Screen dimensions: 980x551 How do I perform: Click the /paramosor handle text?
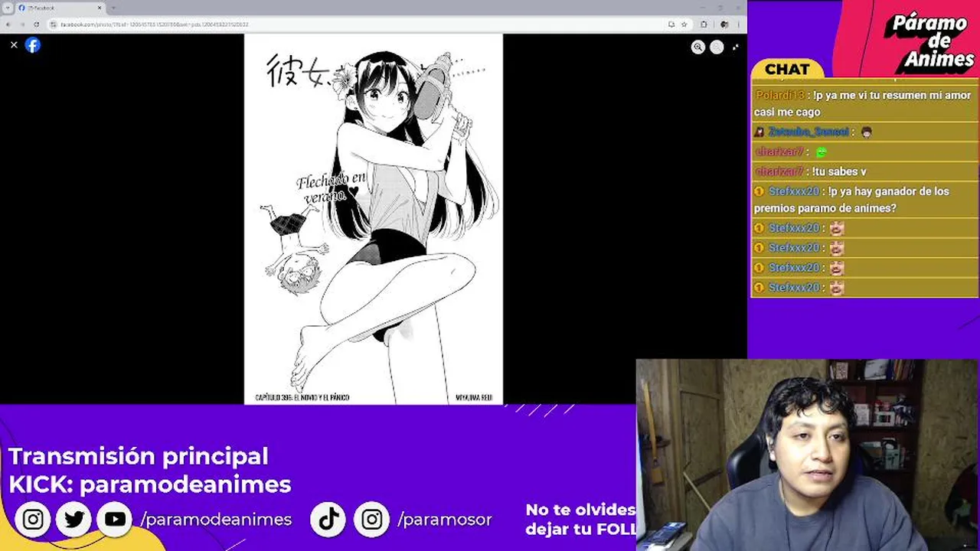[445, 520]
